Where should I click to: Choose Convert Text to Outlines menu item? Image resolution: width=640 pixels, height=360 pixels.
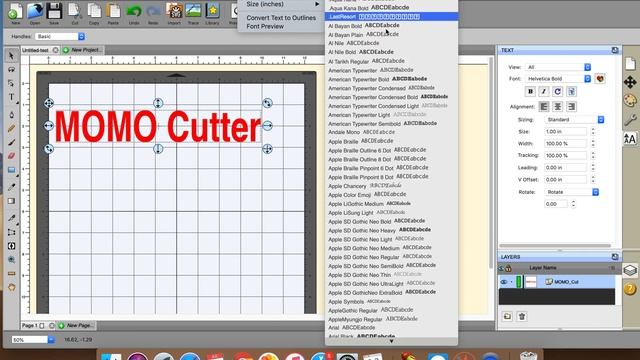(x=281, y=18)
